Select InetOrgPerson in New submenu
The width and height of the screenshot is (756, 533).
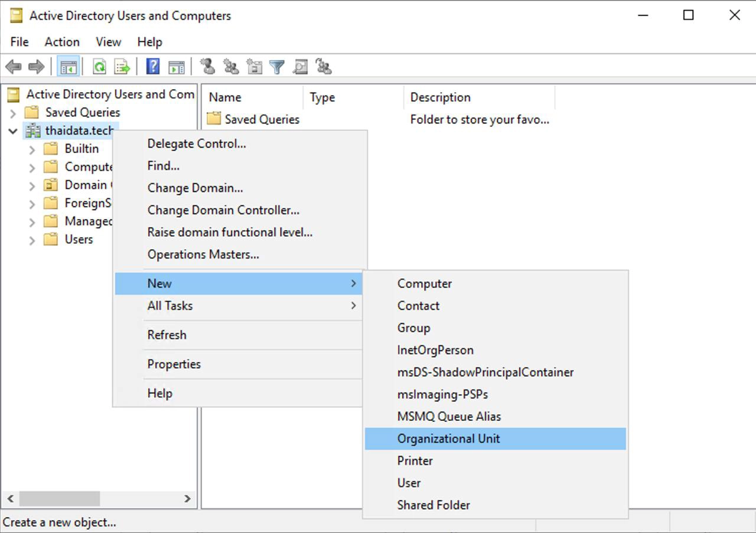coord(495,350)
